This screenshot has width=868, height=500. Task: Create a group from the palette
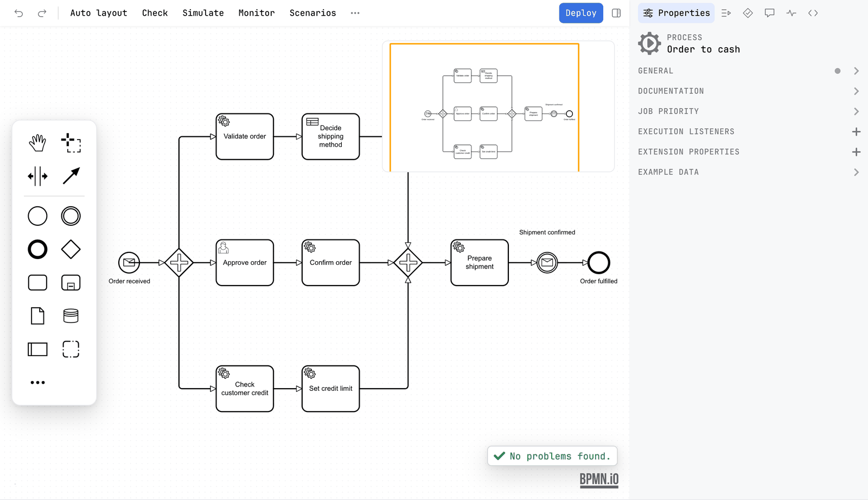click(71, 349)
